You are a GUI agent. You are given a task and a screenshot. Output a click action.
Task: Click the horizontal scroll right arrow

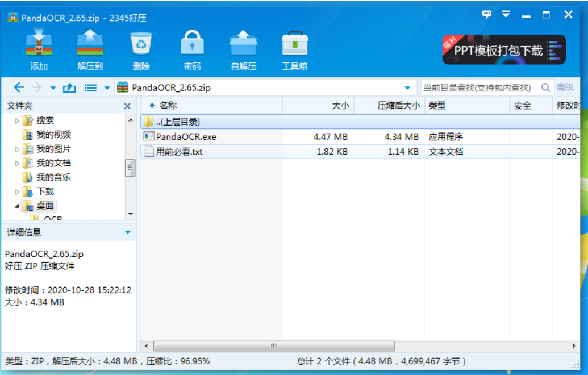point(574,346)
